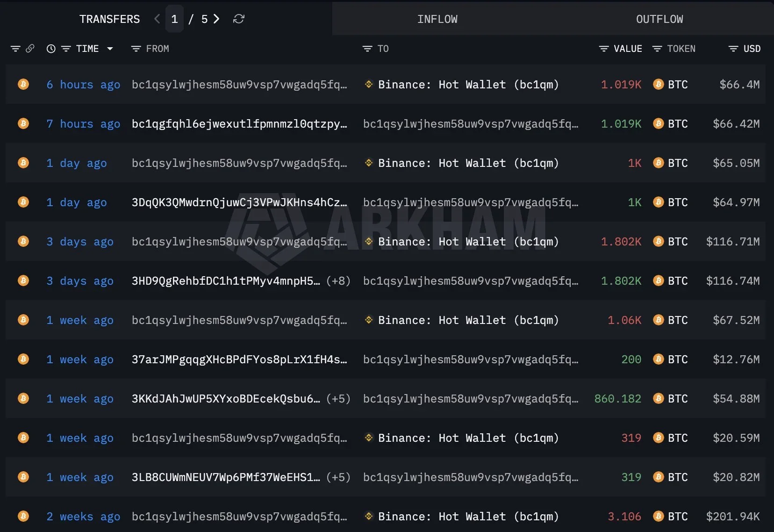
Task: Filter by the VALUE column
Action: (x=604, y=49)
